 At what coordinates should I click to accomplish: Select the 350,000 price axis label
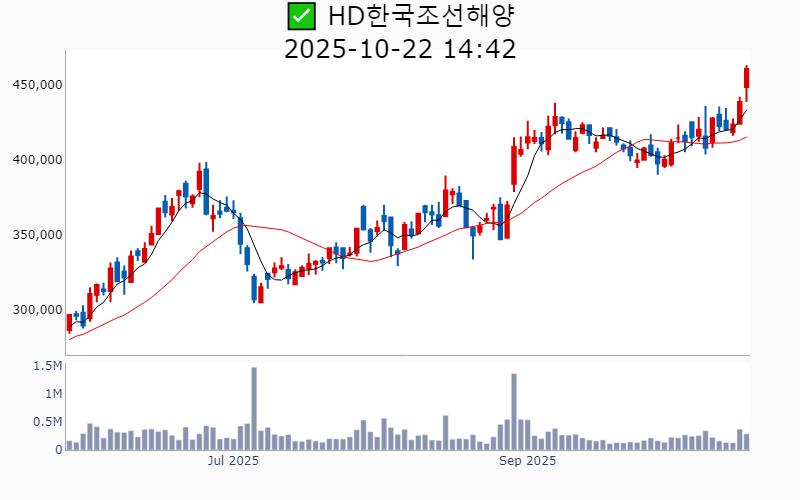[x=37, y=235]
